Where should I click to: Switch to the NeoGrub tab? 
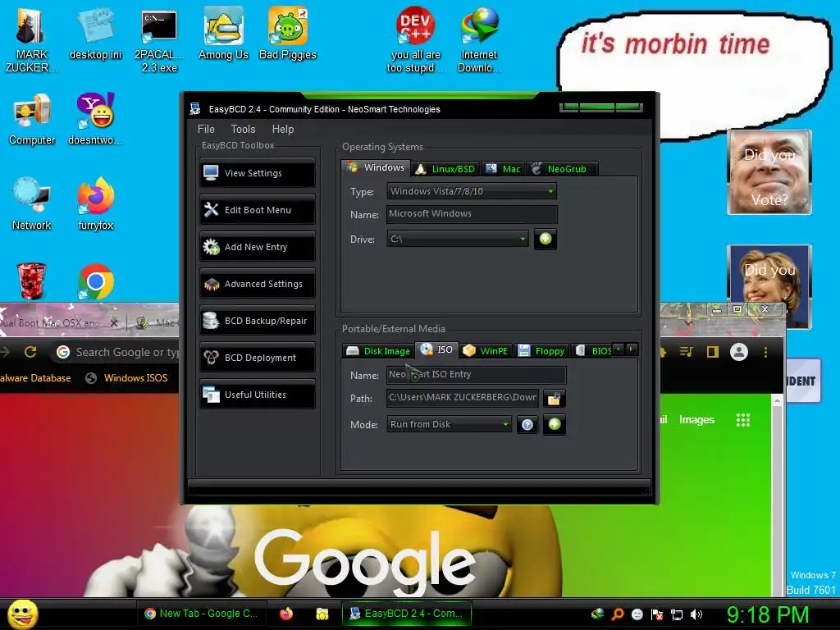(x=561, y=169)
